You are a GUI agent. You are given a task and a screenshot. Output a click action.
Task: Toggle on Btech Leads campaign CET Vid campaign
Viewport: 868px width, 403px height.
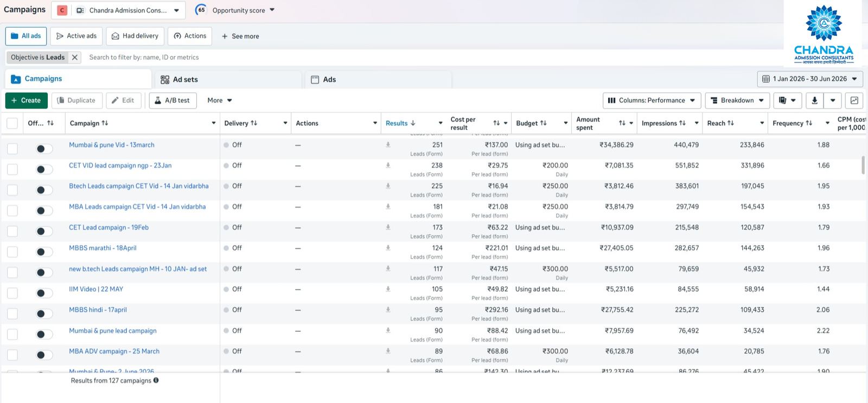(x=44, y=190)
